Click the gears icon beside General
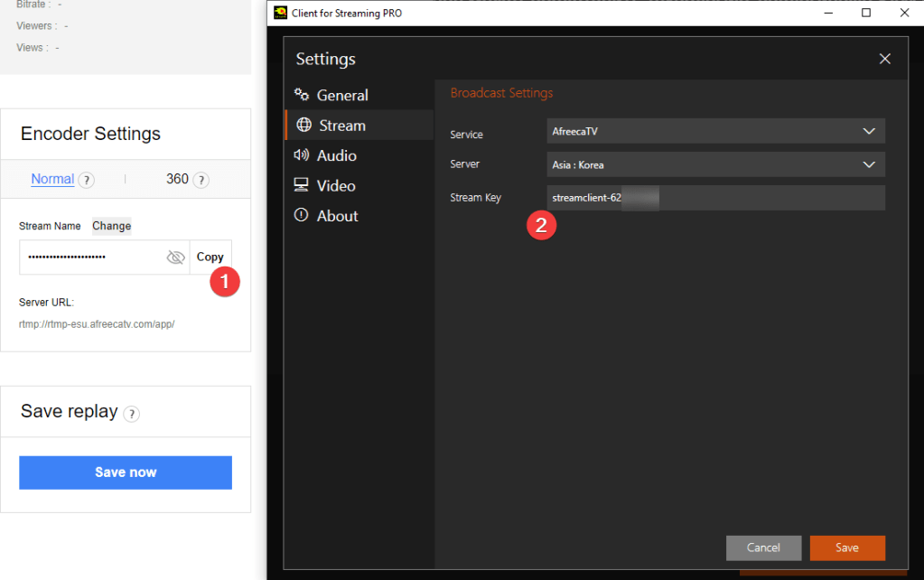This screenshot has height=580, width=924. (x=302, y=95)
